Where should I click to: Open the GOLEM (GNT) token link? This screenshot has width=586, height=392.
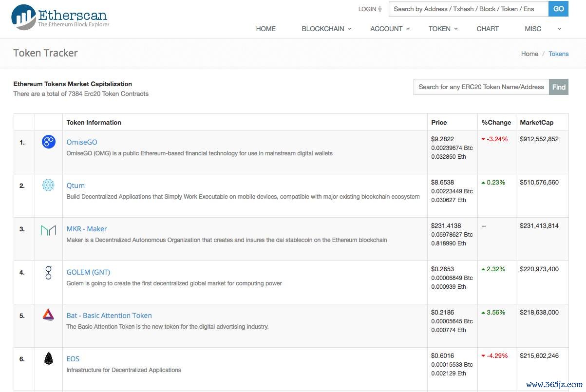coord(88,272)
